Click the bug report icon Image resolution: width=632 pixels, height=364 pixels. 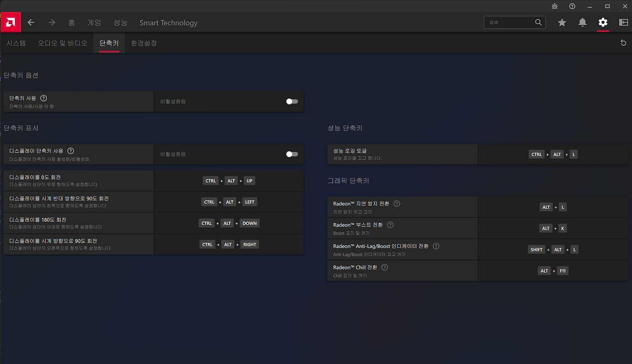click(555, 6)
